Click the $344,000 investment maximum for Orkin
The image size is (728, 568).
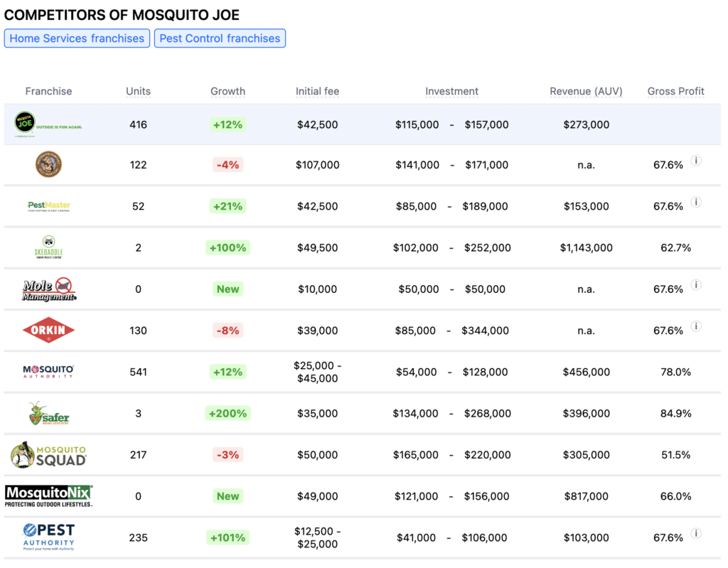click(485, 331)
